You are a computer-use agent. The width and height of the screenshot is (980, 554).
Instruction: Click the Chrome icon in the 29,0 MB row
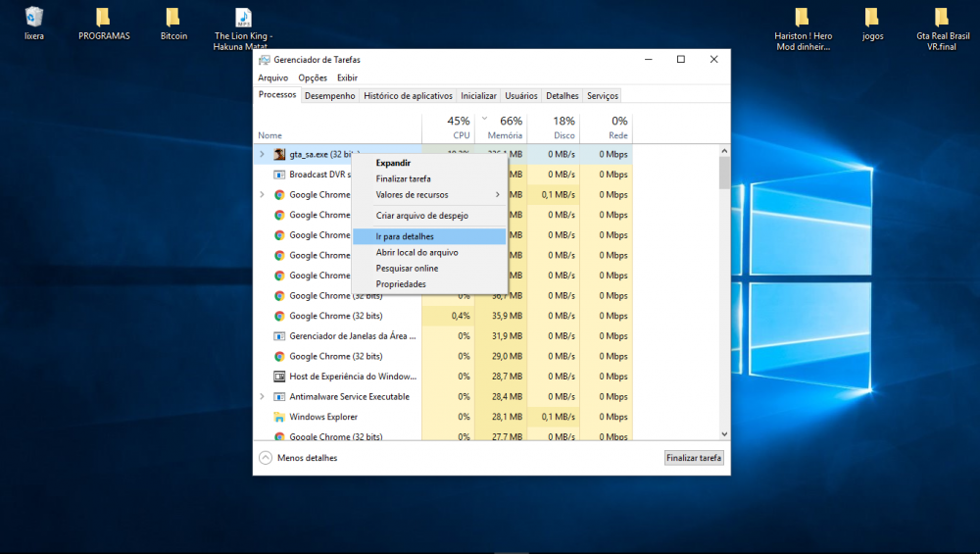coord(279,356)
